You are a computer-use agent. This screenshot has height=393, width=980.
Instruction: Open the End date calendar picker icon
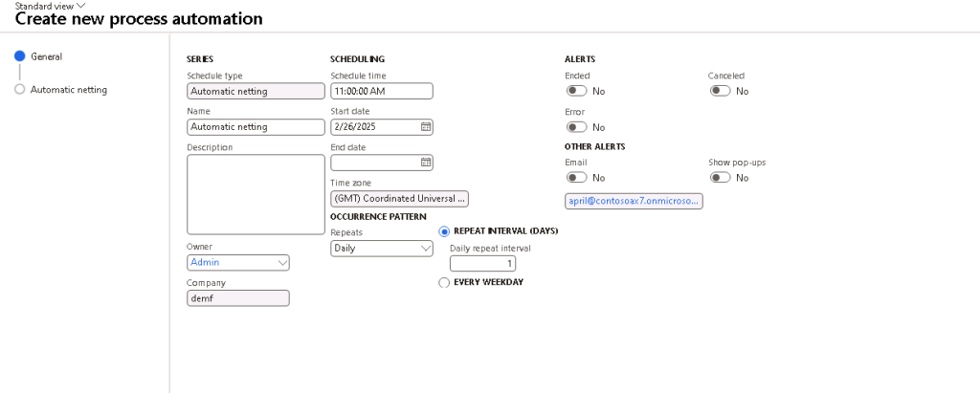(426, 163)
